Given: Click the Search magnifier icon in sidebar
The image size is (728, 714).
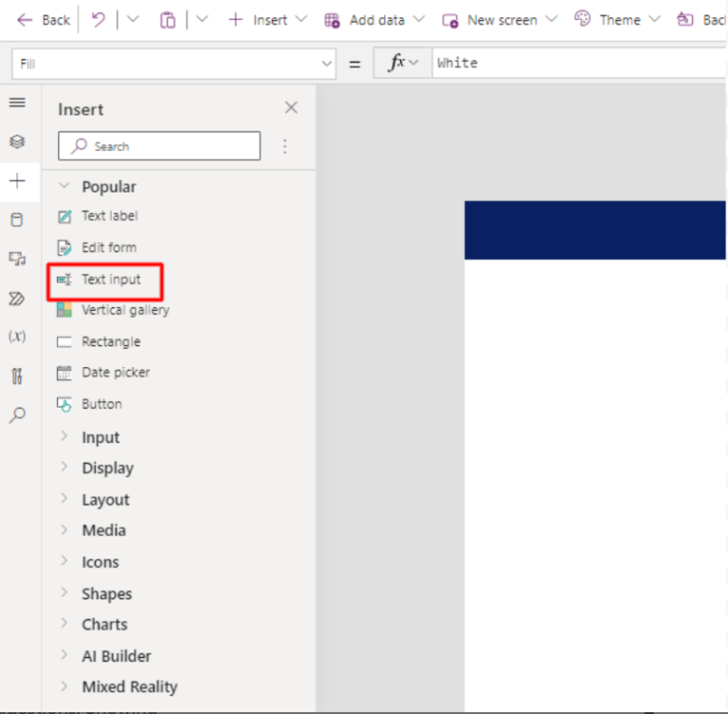Looking at the screenshot, I should tap(17, 414).
